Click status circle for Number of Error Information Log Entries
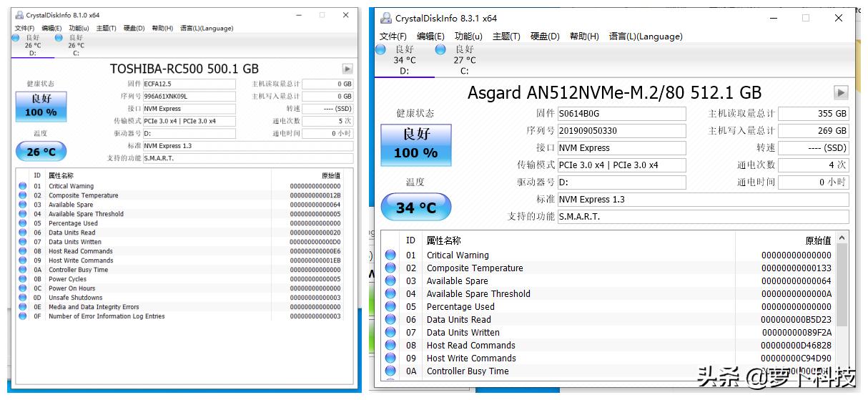The width and height of the screenshot is (868, 400). point(23,316)
